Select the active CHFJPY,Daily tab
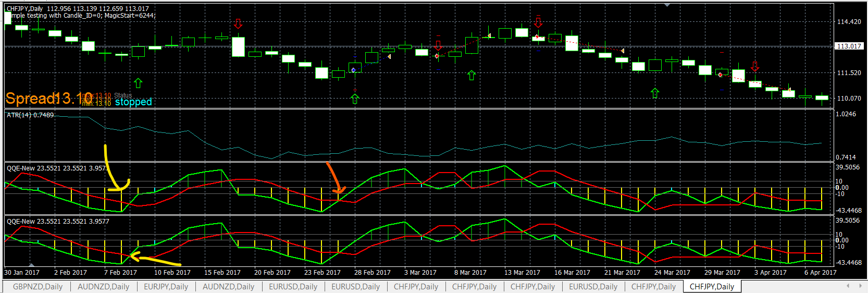Screen dimensions: 868x293 point(712,287)
